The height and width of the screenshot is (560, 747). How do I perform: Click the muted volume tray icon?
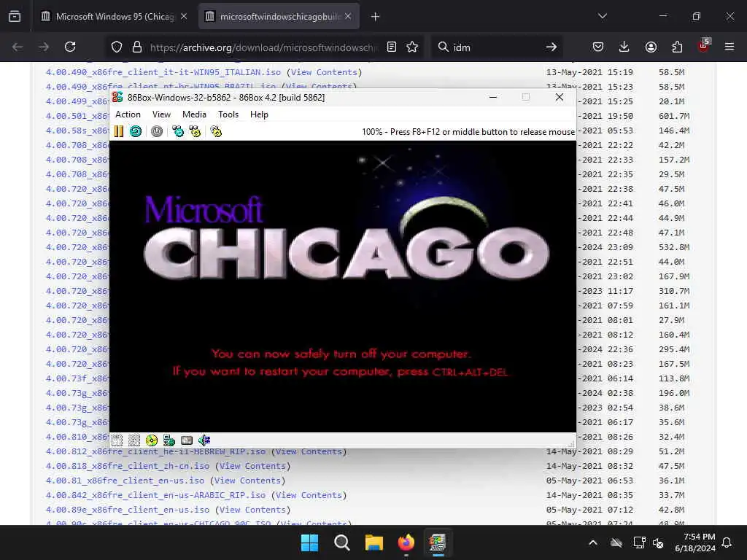658,542
